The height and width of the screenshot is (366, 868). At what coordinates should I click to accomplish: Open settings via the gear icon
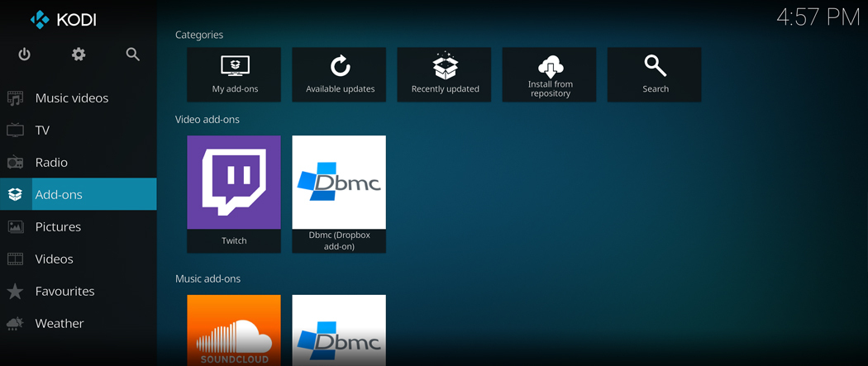(x=79, y=55)
